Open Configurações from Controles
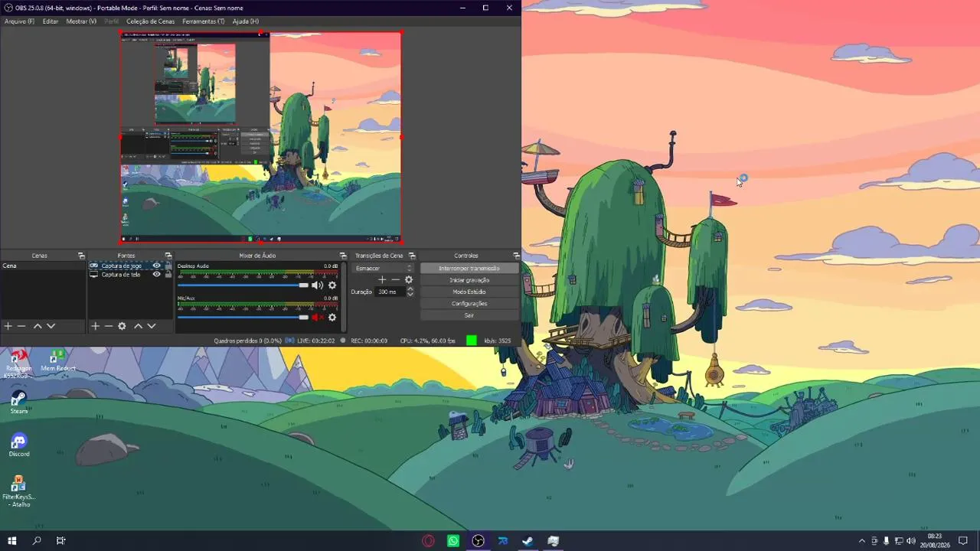 pos(469,304)
